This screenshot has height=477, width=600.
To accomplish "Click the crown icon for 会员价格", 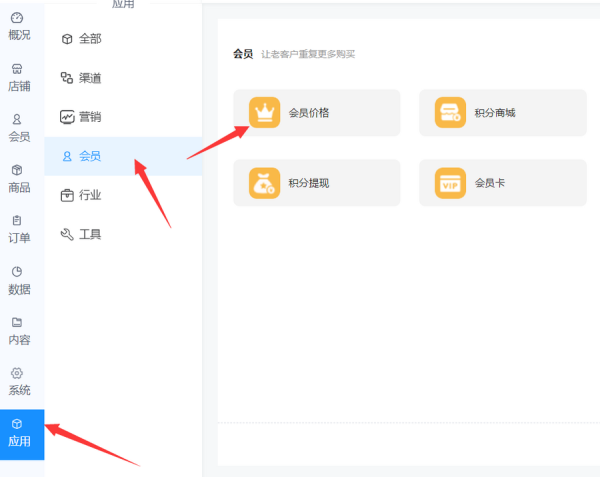I will pos(264,112).
